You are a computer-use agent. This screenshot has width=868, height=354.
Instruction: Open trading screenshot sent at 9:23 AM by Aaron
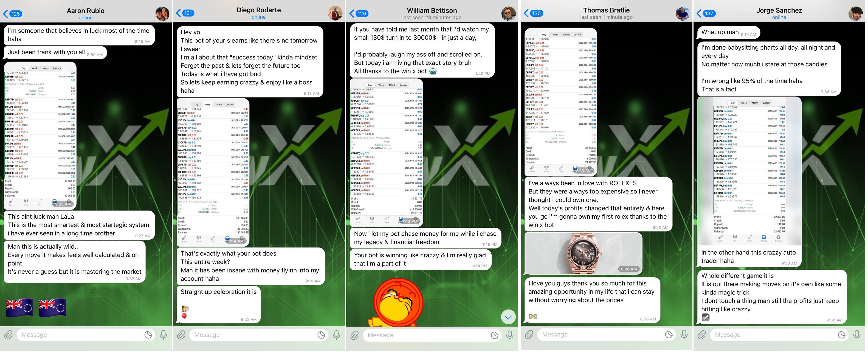[40, 136]
